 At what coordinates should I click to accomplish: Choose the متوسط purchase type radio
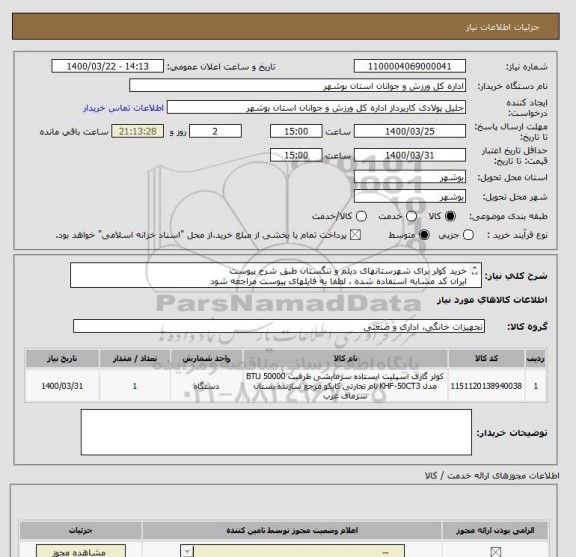(424, 235)
